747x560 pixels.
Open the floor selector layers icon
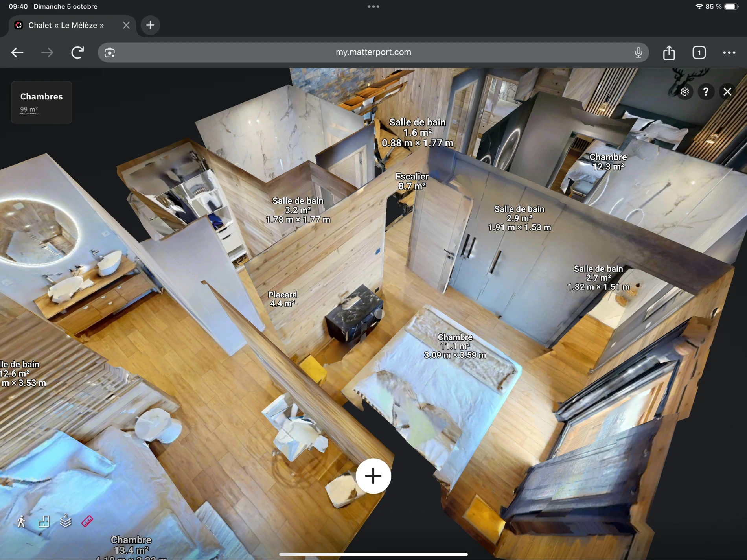tap(65, 521)
